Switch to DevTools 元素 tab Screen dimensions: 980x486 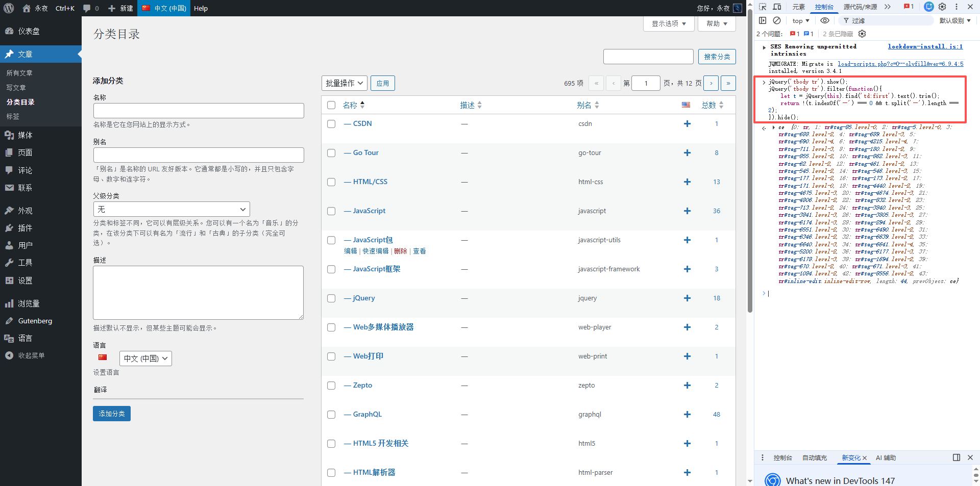coord(798,7)
